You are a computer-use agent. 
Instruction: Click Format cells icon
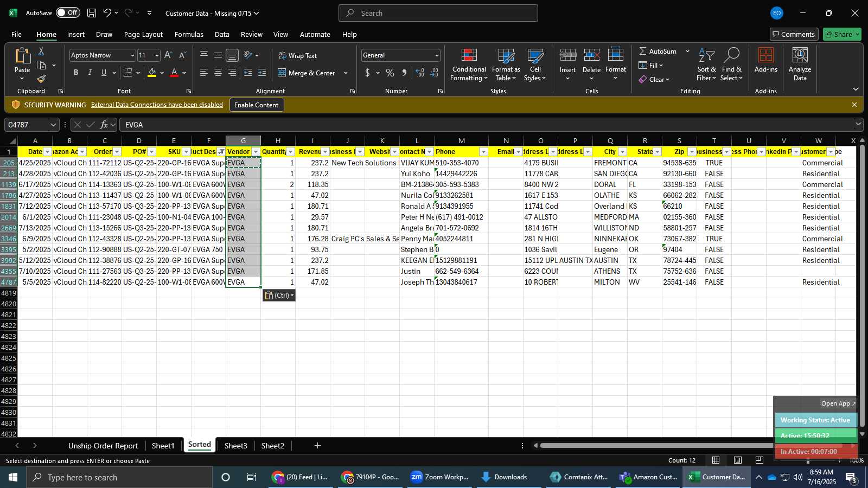click(615, 56)
